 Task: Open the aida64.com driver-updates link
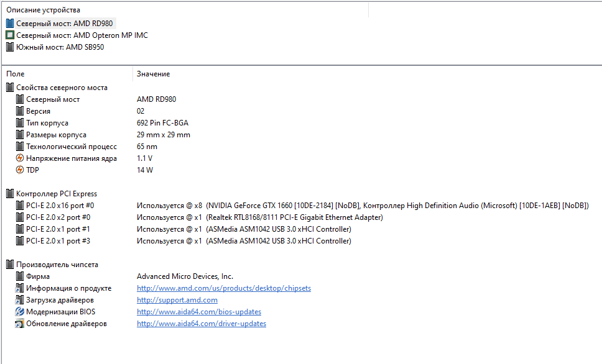coord(201,324)
